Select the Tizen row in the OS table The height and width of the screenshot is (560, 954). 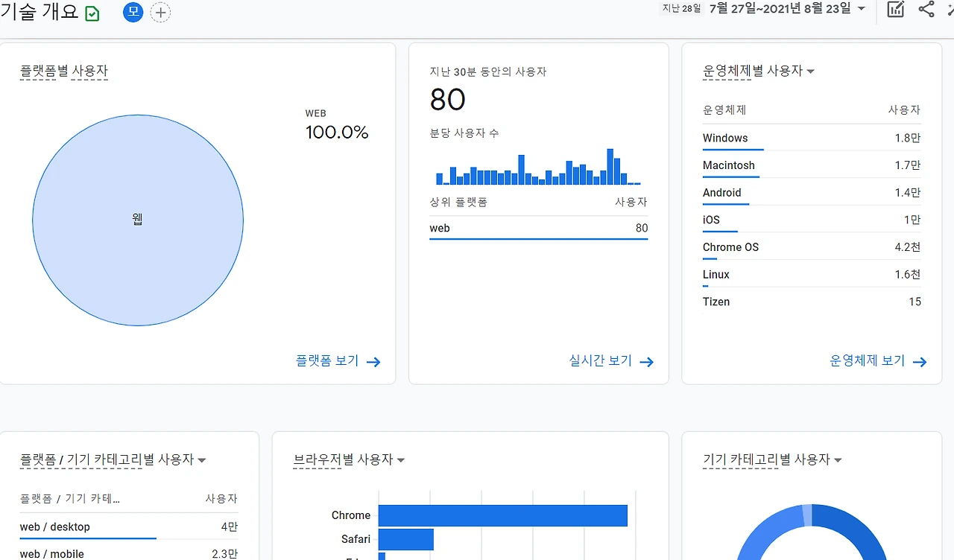812,302
